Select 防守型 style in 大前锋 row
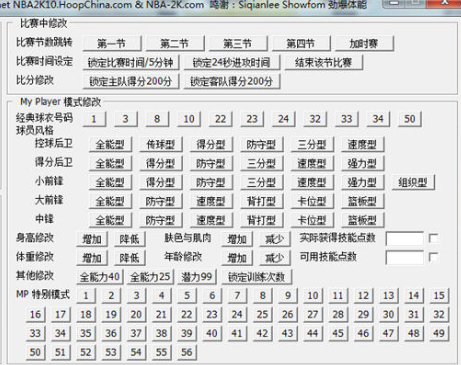Viewport: 461px width, 365px height. [x=161, y=201]
